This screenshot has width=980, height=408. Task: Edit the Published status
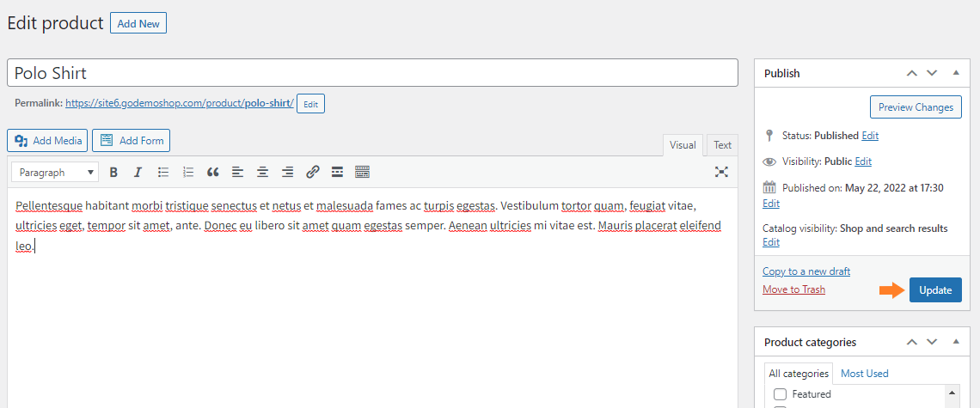(870, 135)
